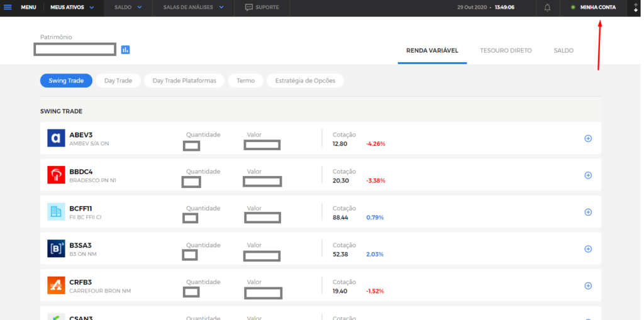The height and width of the screenshot is (320, 644).
Task: Expand BBDC4 row with plus icon
Action: coord(588,175)
